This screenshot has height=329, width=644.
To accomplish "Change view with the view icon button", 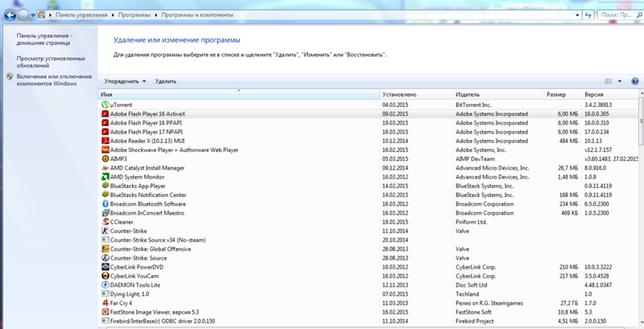I will coord(609,81).
